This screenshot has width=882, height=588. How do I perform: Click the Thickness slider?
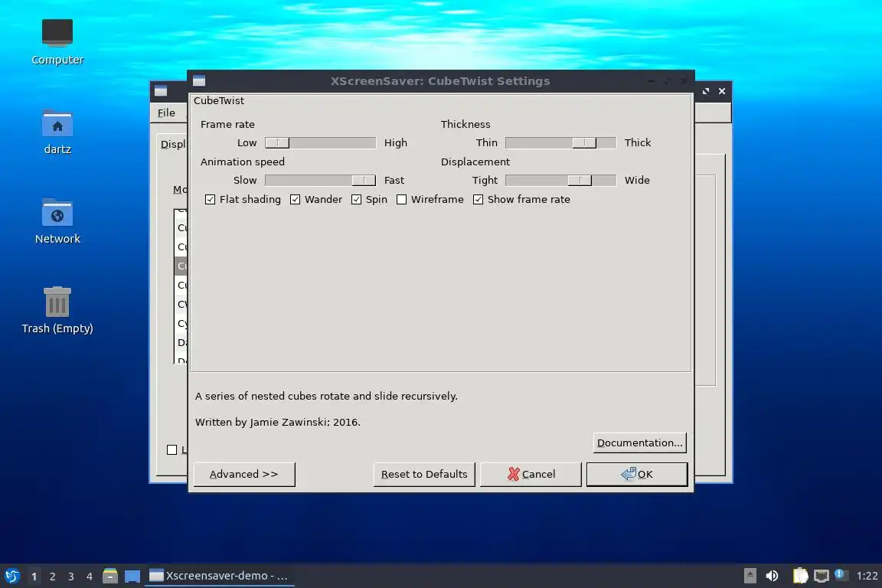coord(560,143)
